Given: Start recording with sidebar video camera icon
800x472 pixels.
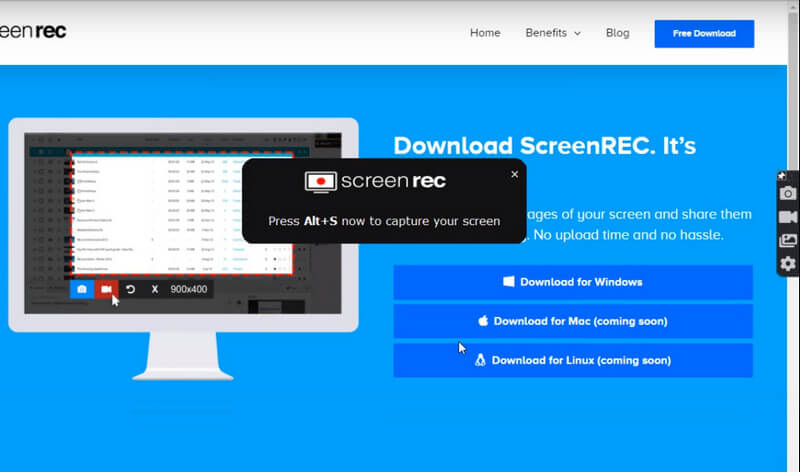Looking at the screenshot, I should pyautogui.click(x=788, y=217).
